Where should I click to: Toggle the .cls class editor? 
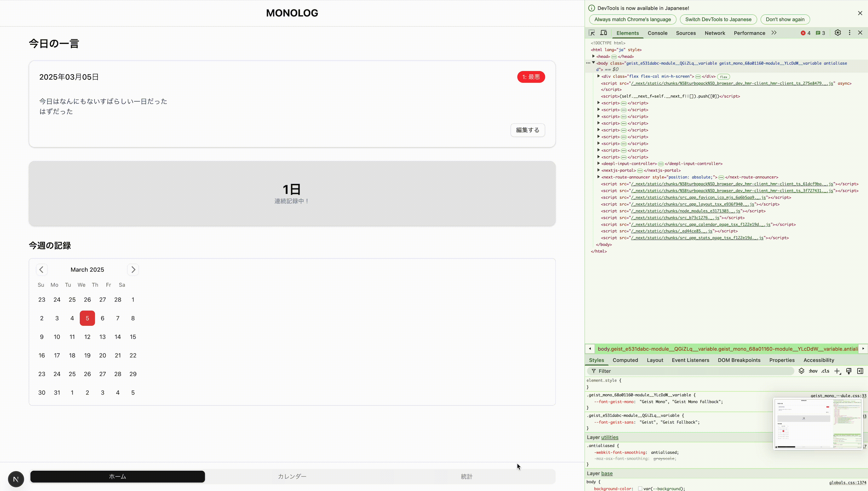825,371
